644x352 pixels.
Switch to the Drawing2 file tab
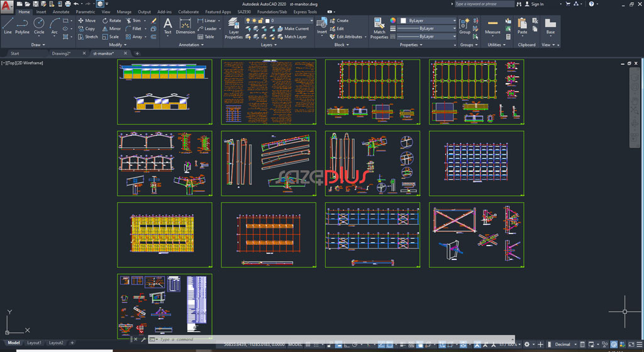pos(61,54)
